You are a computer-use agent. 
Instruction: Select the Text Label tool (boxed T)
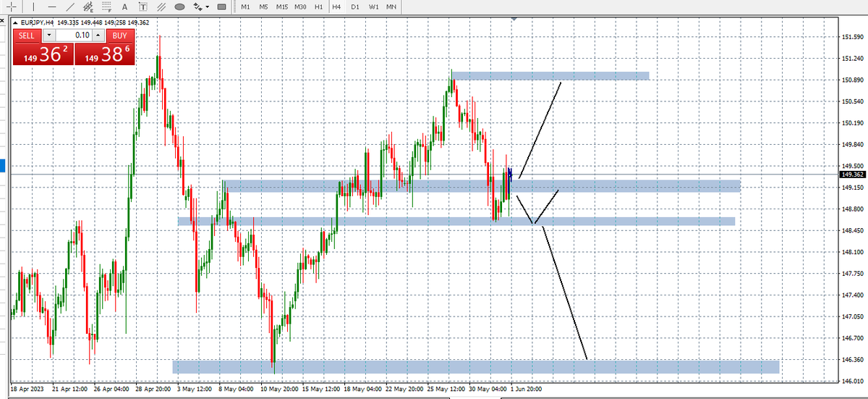[143, 7]
